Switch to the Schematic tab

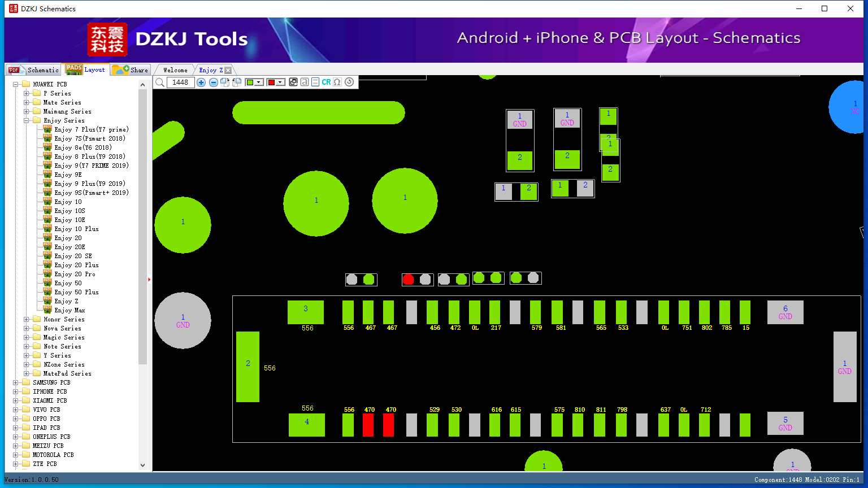(33, 69)
